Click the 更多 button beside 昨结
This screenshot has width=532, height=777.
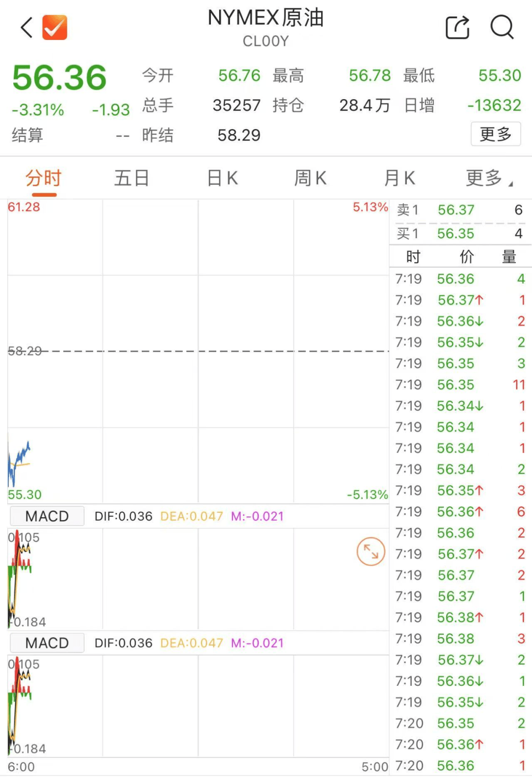pyautogui.click(x=496, y=134)
